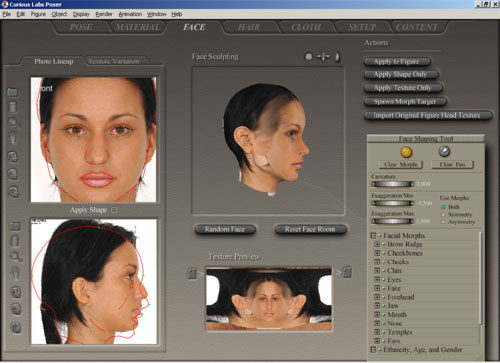Click trash icon beside front photo

click(12, 107)
